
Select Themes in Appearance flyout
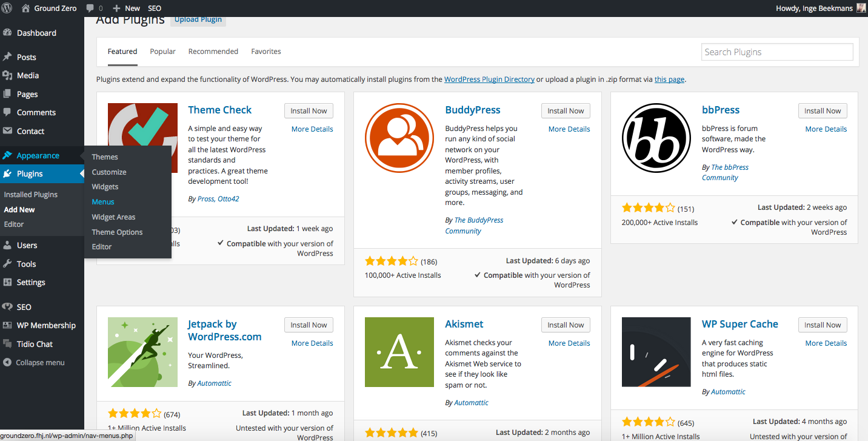(105, 157)
